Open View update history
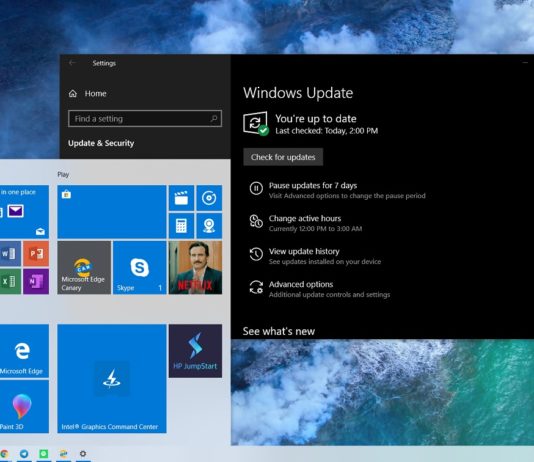The image size is (534, 462). (x=304, y=252)
